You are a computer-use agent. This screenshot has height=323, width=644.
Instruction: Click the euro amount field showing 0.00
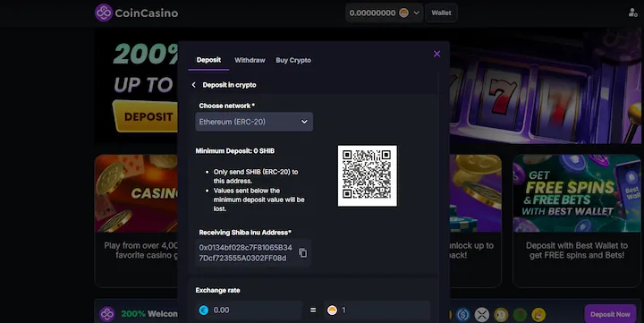(x=249, y=310)
